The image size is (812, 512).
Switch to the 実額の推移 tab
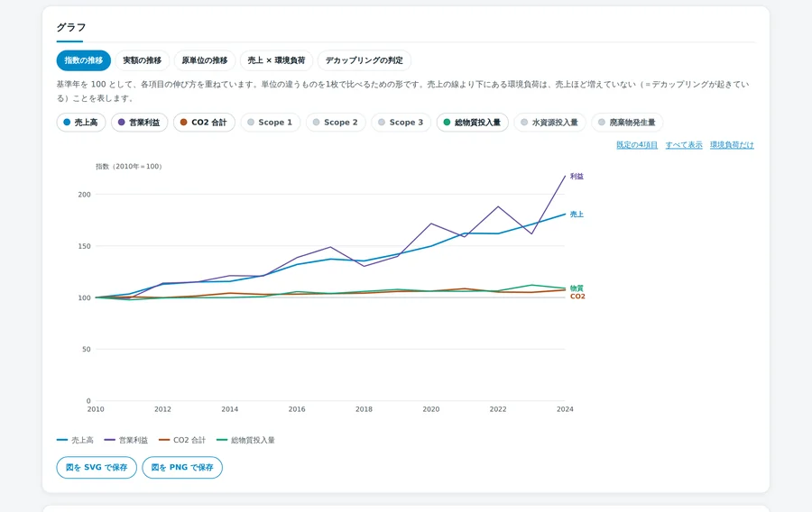pyautogui.click(x=142, y=60)
